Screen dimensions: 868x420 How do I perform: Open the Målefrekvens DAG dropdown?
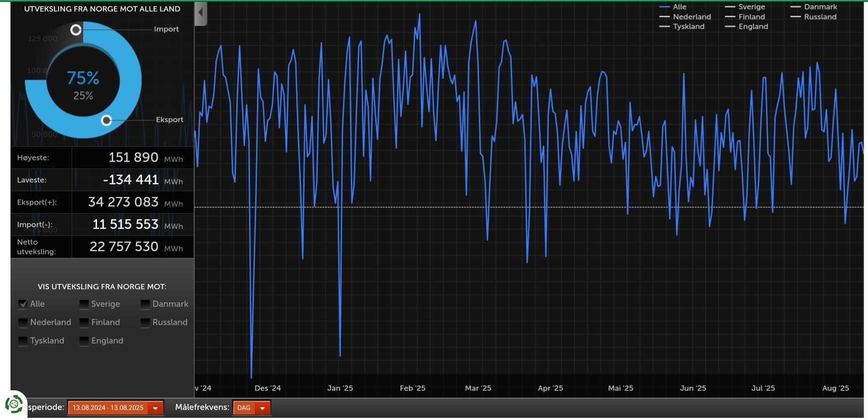click(x=251, y=408)
